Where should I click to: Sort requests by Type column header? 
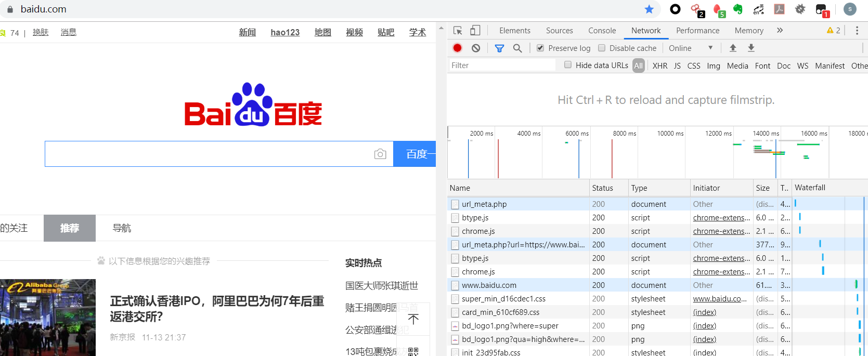(658, 188)
